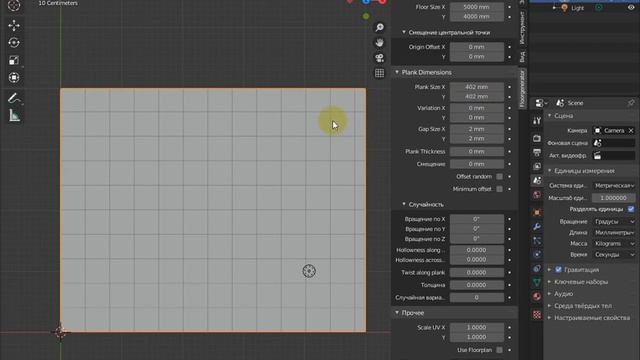
Task: Switch to the Вид sidebar tab
Action: (522, 56)
